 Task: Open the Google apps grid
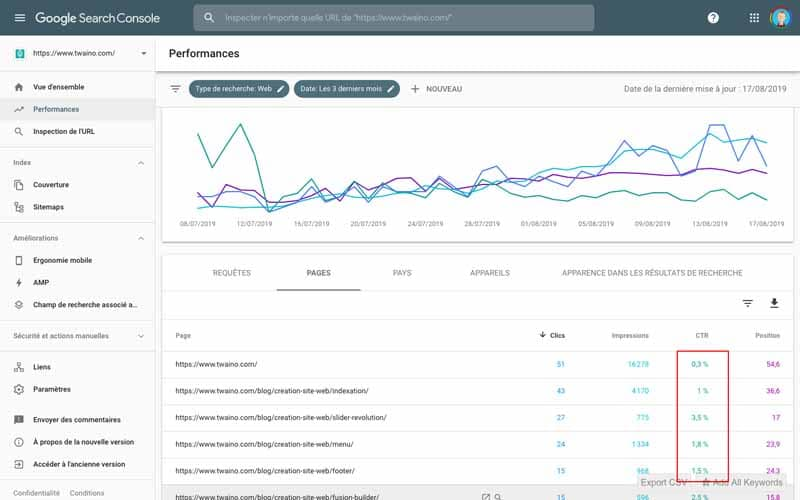coord(754,18)
